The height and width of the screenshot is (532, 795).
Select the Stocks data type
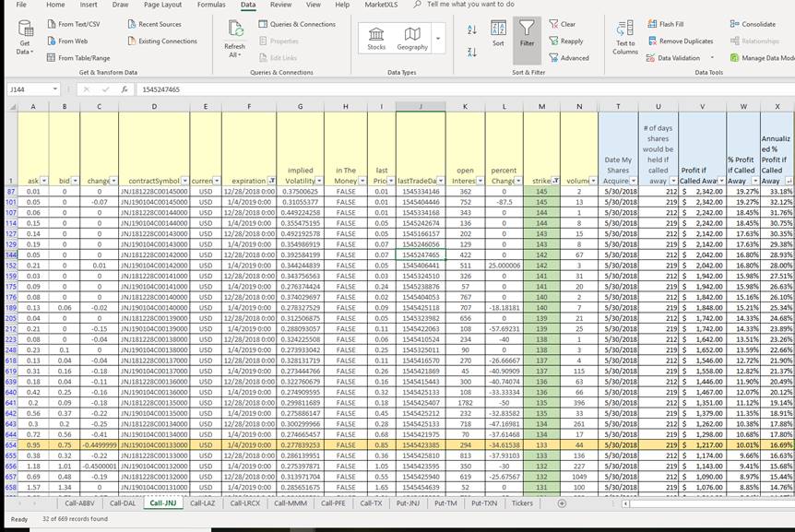376,39
